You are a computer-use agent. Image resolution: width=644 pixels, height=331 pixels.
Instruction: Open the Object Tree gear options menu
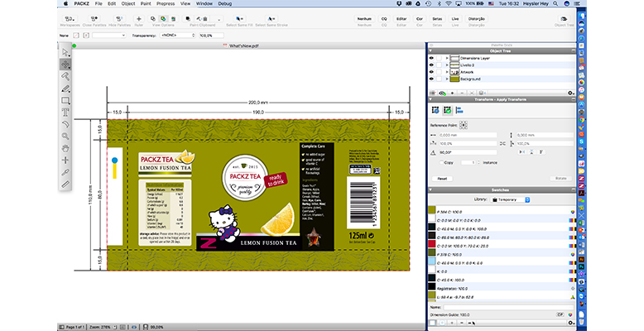[570, 94]
